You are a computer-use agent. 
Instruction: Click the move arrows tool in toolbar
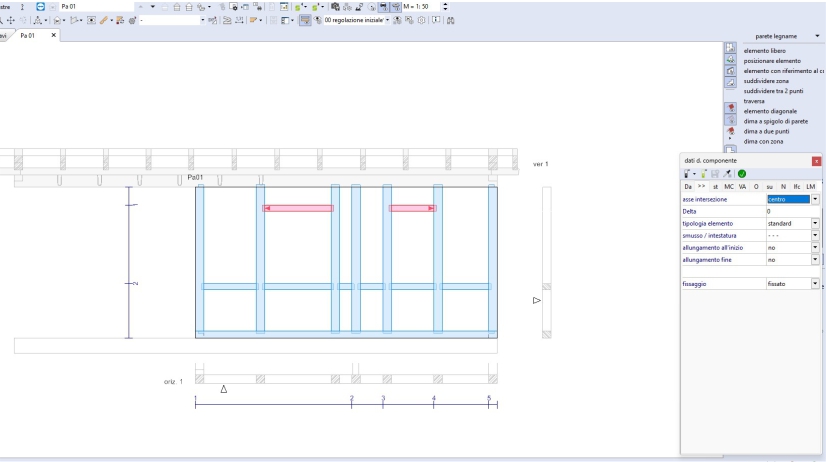click(10, 20)
